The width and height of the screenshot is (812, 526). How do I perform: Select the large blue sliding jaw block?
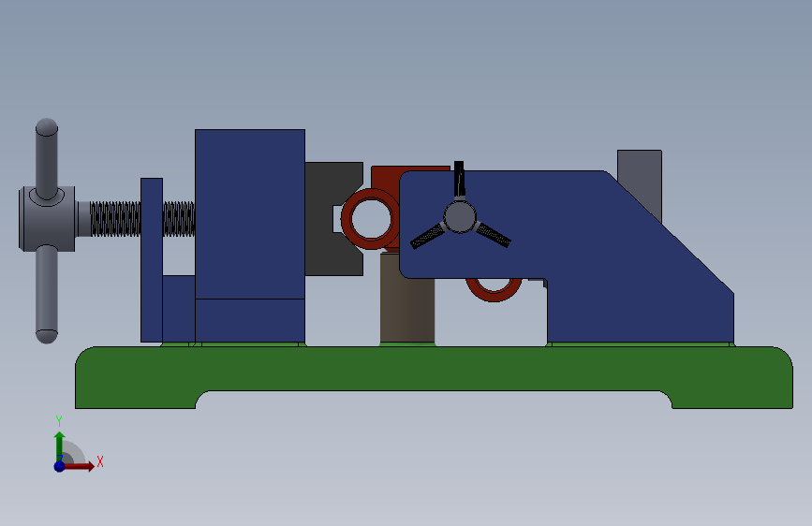coord(250,236)
